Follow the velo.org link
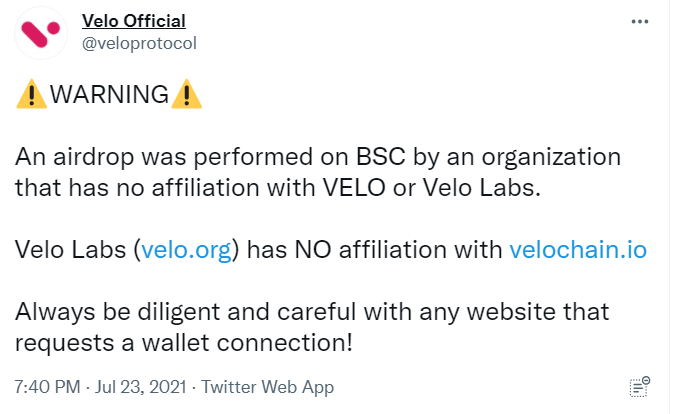678x414 pixels. pyautogui.click(x=187, y=250)
